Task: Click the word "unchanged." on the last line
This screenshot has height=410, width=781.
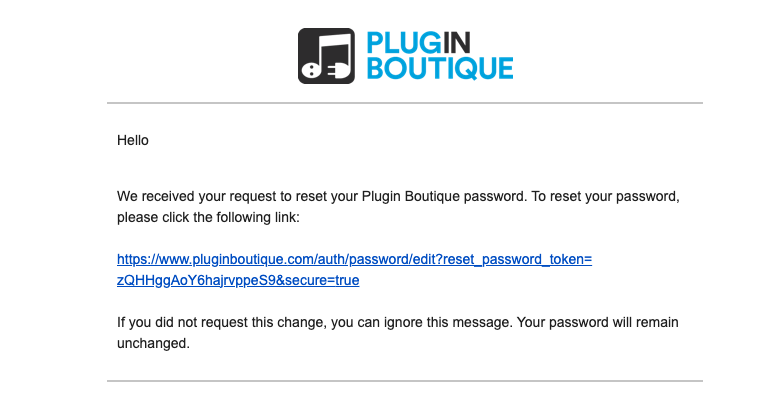Action: 153,343
